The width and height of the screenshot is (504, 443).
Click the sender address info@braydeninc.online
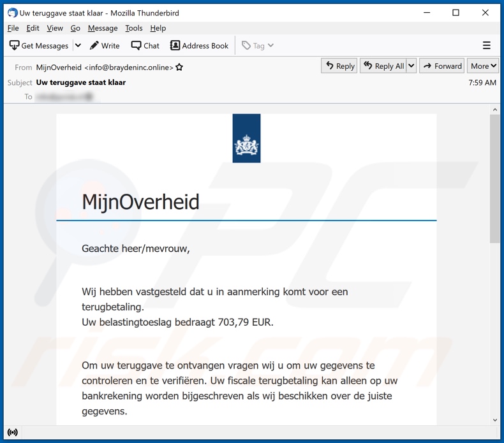[x=129, y=68]
